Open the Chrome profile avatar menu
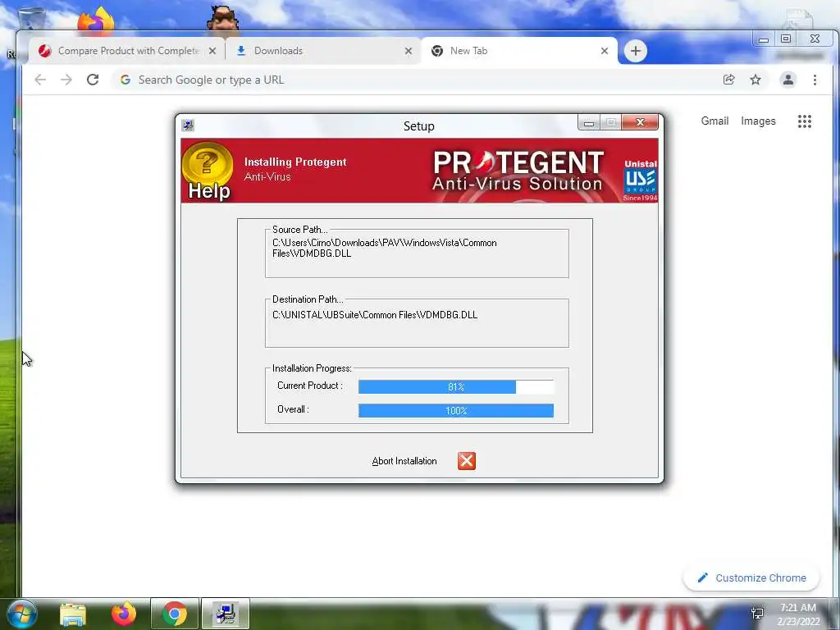The image size is (840, 630). (x=788, y=80)
